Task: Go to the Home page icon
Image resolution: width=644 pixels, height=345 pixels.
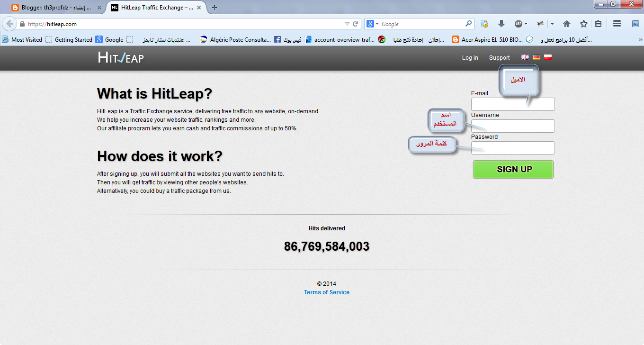Action: coord(567,24)
